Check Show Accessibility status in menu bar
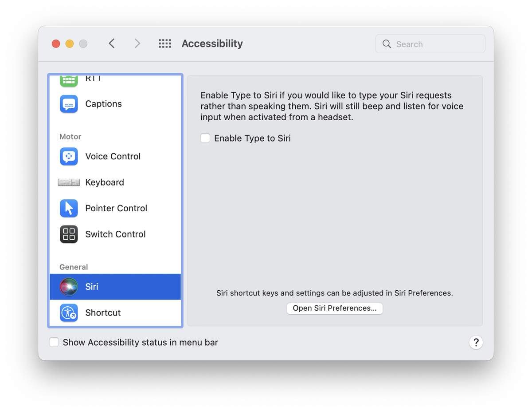The height and width of the screenshot is (411, 532). [54, 342]
